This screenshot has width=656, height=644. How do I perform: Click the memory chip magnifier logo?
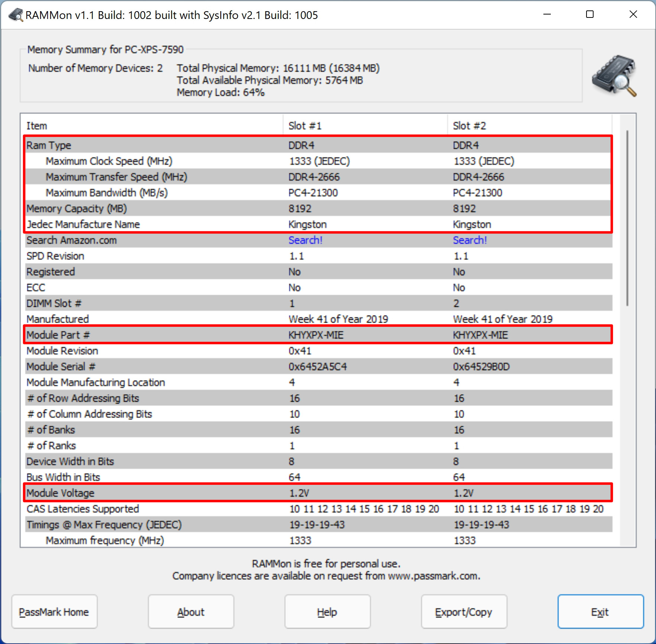[x=614, y=75]
